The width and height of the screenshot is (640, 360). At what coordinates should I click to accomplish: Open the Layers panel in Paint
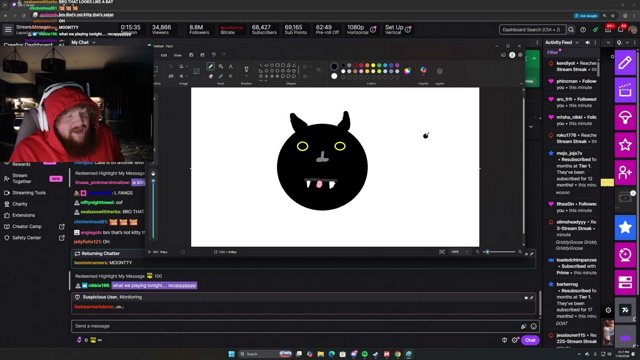[440, 71]
